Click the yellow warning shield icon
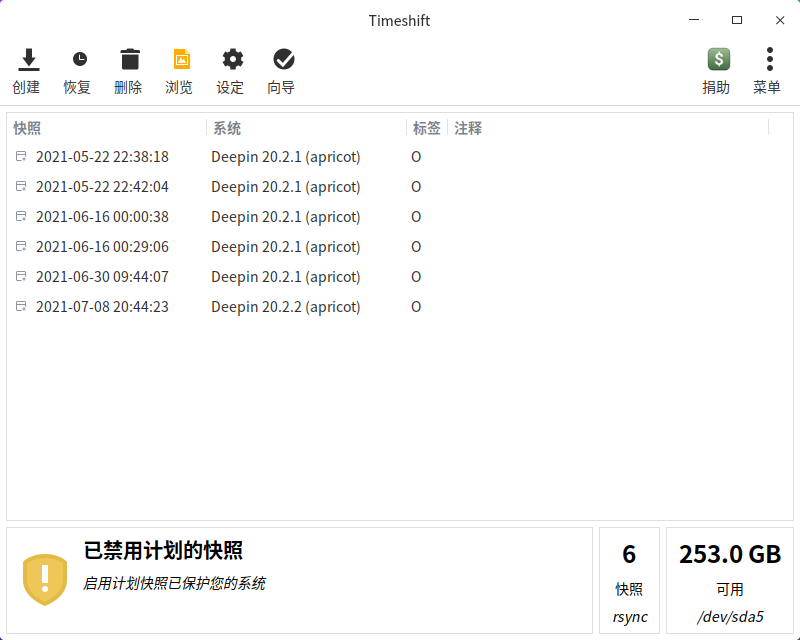This screenshot has width=800, height=640. 45,580
